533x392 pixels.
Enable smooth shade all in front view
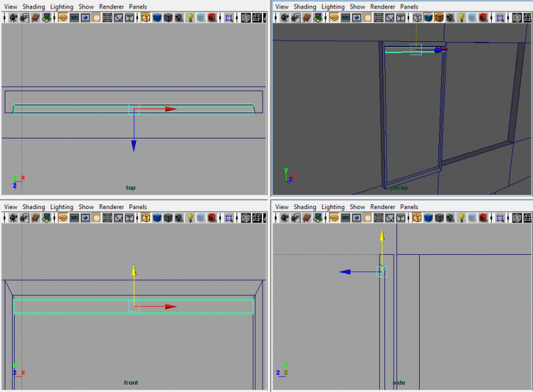157,218
